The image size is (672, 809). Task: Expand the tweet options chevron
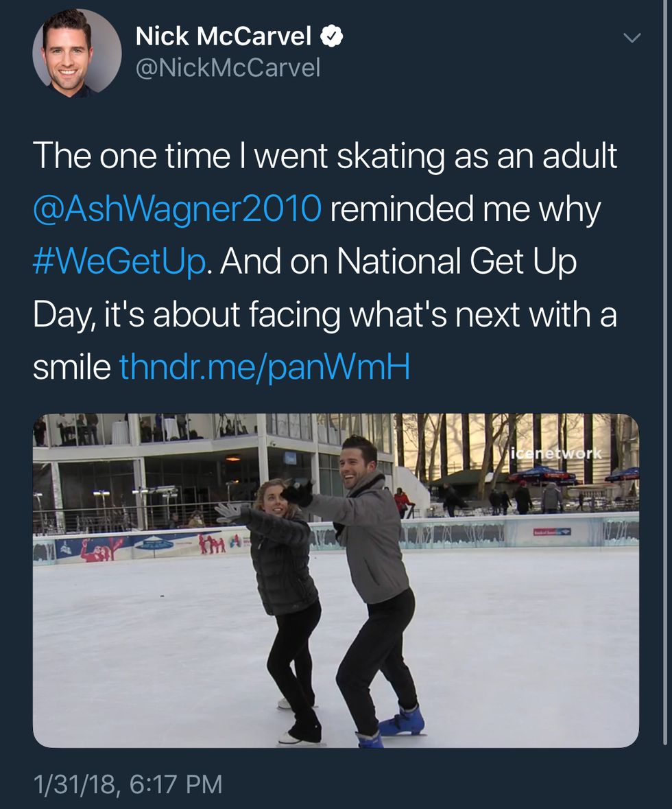click(x=632, y=38)
